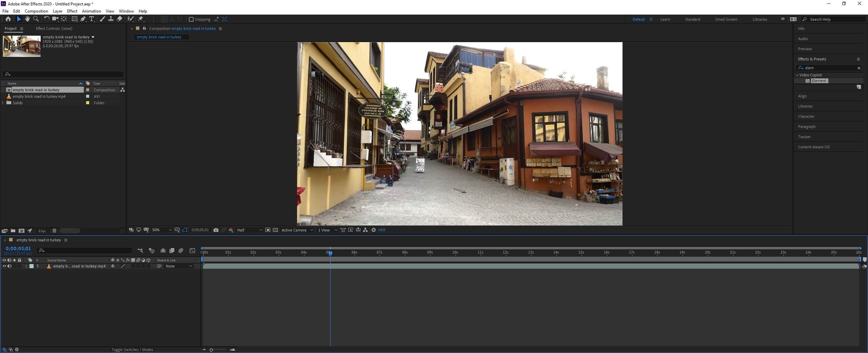This screenshot has width=868, height=353.
Task: Select the Pen tool
Action: pos(83,19)
